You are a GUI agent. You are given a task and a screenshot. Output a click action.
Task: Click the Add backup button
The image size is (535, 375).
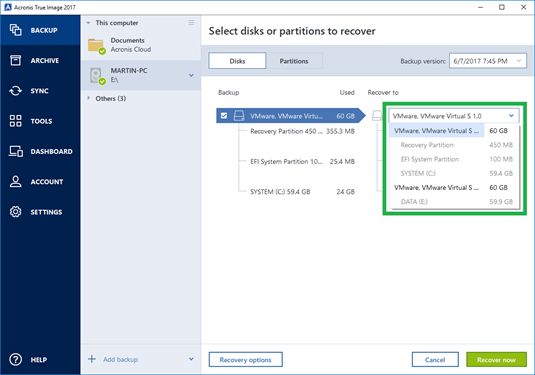point(120,359)
